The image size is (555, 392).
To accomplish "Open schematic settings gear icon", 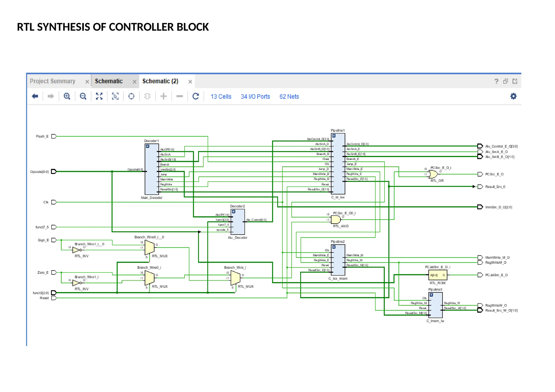I will (x=513, y=96).
